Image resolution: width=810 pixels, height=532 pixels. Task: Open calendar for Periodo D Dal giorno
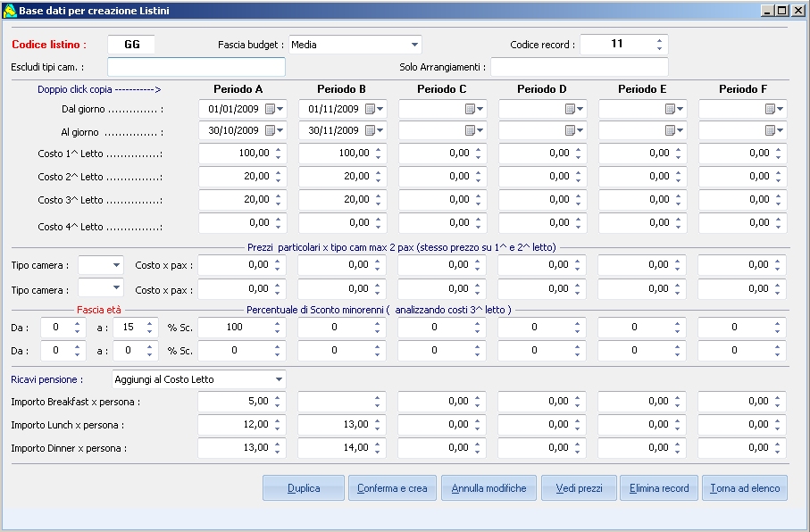(x=574, y=109)
